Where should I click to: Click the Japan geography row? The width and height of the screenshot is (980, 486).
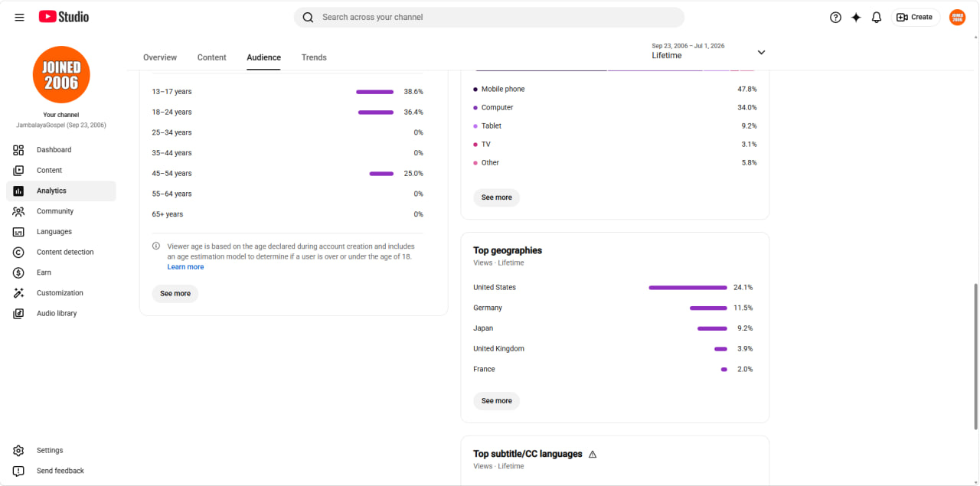point(613,328)
